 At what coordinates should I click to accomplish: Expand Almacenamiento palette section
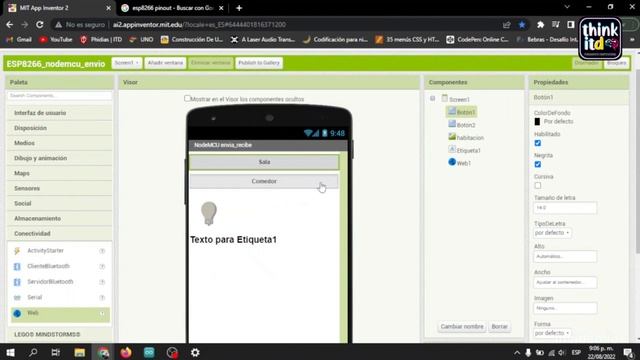60,218
